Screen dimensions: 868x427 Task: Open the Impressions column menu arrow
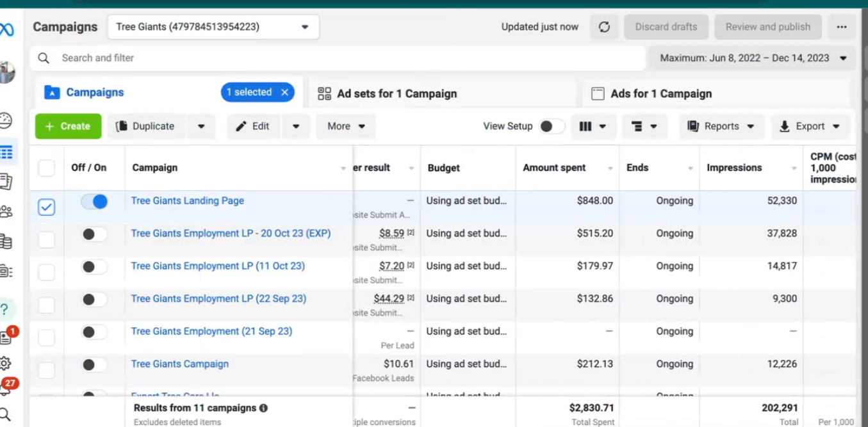click(794, 168)
